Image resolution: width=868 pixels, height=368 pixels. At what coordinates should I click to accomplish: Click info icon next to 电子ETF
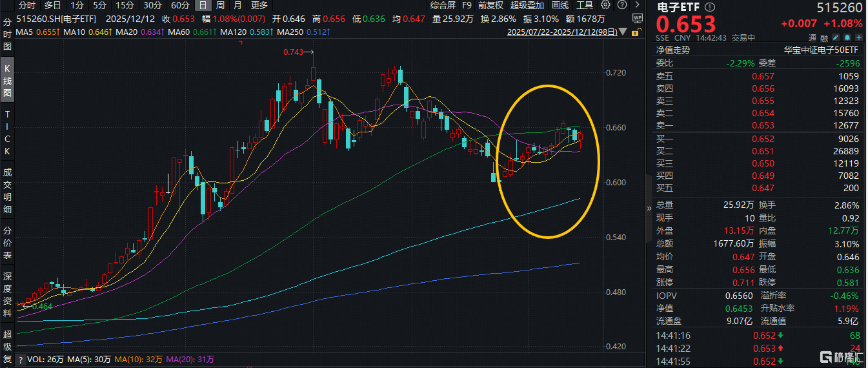pyautogui.click(x=710, y=7)
